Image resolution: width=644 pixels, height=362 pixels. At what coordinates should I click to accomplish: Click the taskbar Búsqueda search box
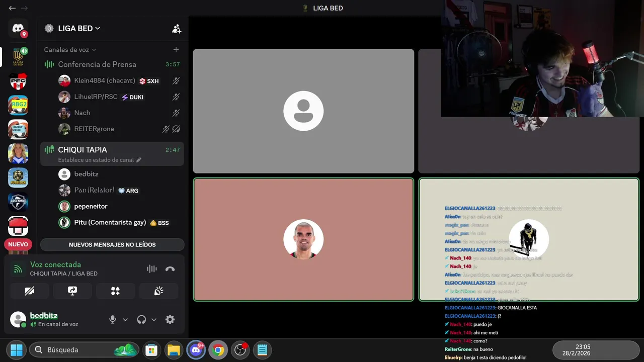coord(85,349)
